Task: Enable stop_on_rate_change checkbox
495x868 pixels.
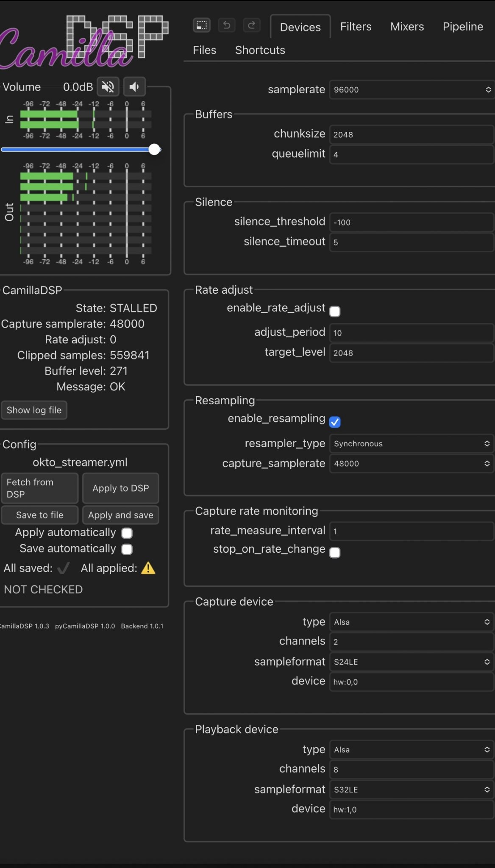Action: coord(335,553)
